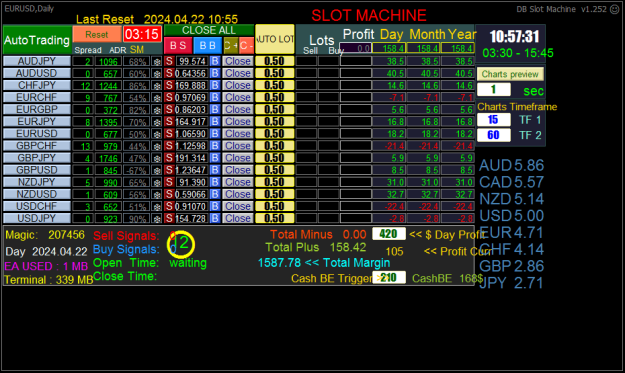Click the snowflake icon in the EURGBP row
Screen dimensions: 625x373
click(x=157, y=110)
